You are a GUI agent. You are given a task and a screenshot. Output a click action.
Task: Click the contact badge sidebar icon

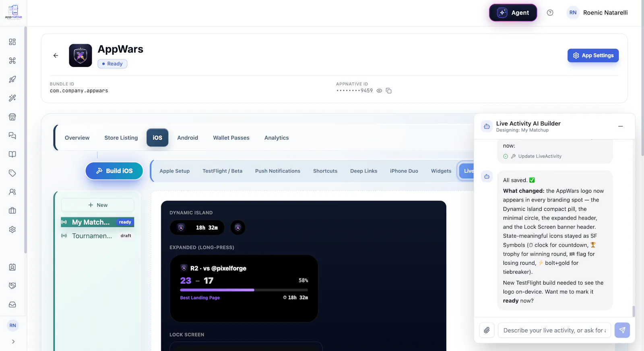12,267
